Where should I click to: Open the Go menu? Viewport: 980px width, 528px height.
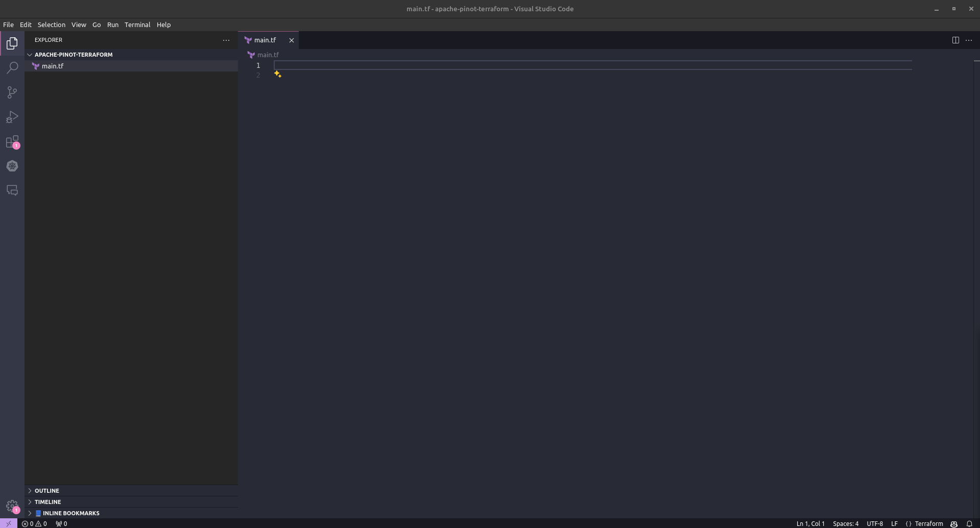tap(97, 25)
